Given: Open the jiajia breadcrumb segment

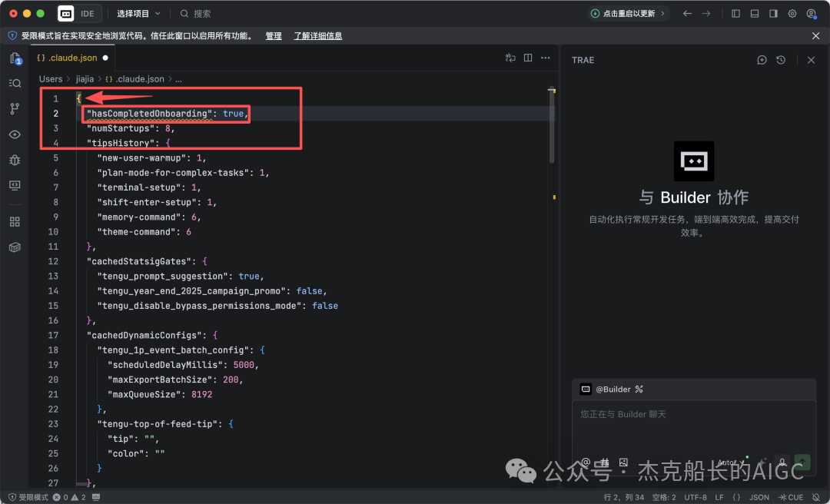Looking at the screenshot, I should coord(85,79).
